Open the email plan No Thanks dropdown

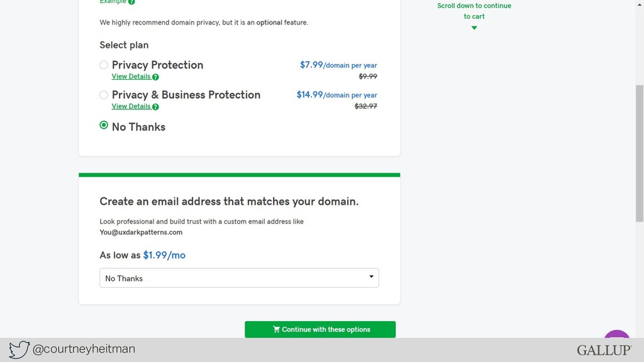239,278
